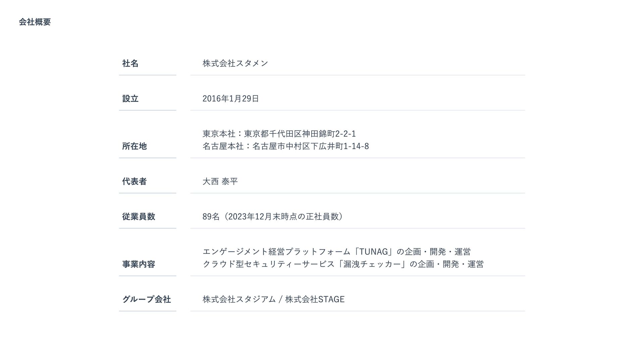Viewport: 644px width, 362px height.
Task: Click the 89名 employee count text
Action: 211,217
